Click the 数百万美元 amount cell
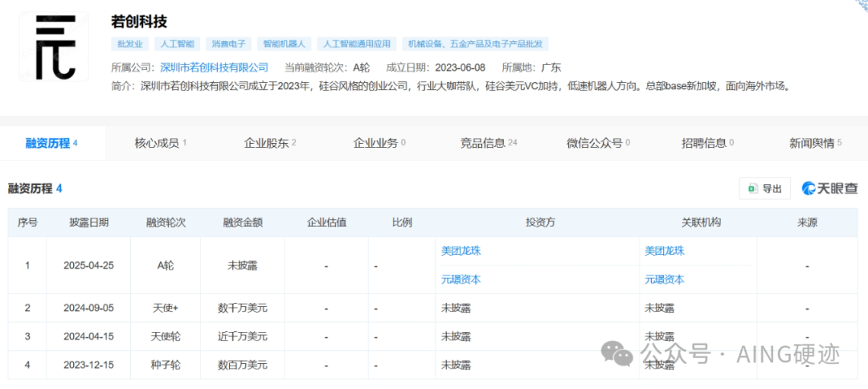 pos(243,365)
